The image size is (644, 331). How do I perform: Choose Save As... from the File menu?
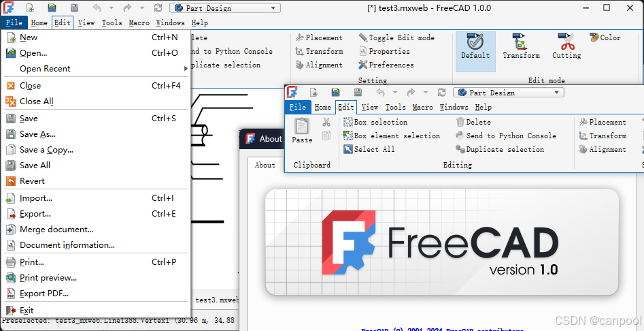(96, 134)
